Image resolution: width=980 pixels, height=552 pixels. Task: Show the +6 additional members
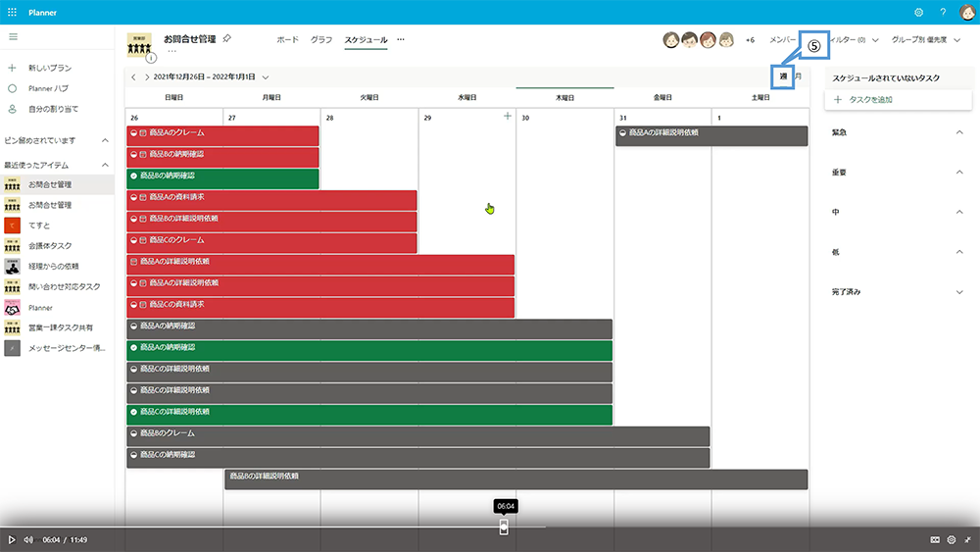point(750,40)
